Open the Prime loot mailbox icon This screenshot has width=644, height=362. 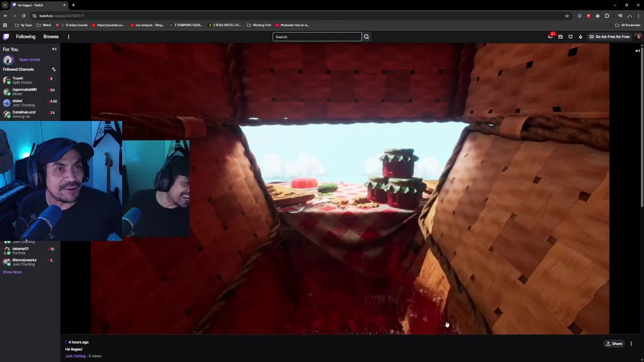pyautogui.click(x=560, y=37)
